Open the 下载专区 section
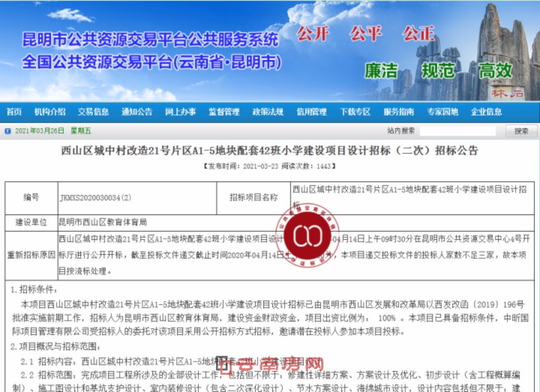This screenshot has height=392, width=540. pyautogui.click(x=355, y=112)
